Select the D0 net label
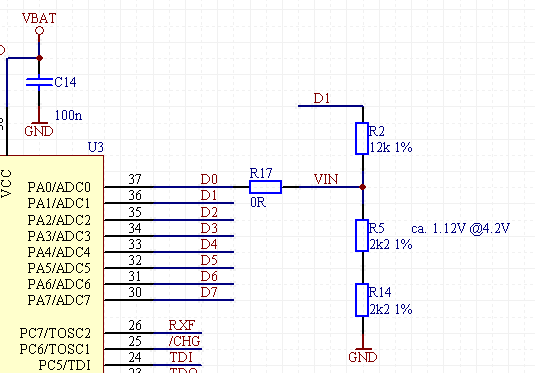The width and height of the screenshot is (535, 373). (x=209, y=179)
